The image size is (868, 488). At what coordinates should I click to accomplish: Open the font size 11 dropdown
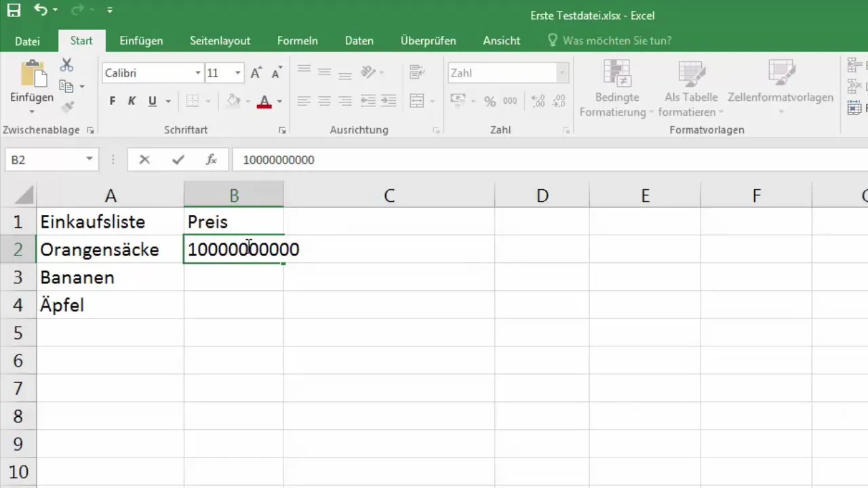coord(237,73)
